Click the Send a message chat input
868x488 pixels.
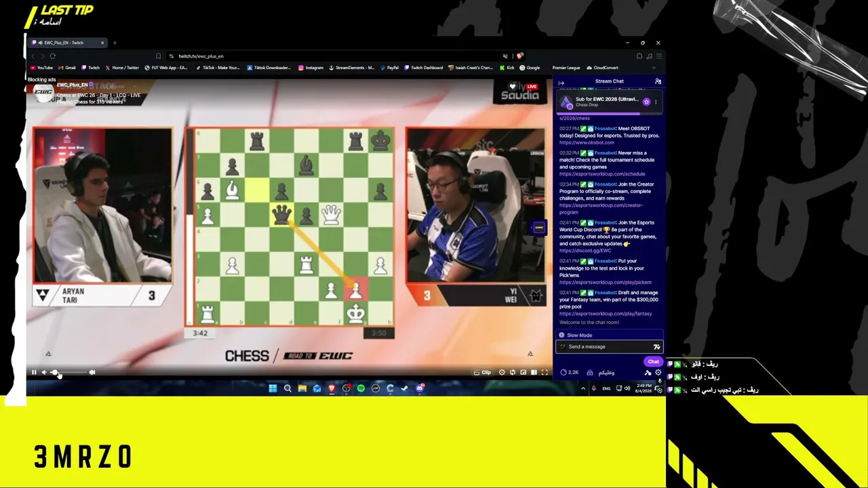click(x=609, y=347)
